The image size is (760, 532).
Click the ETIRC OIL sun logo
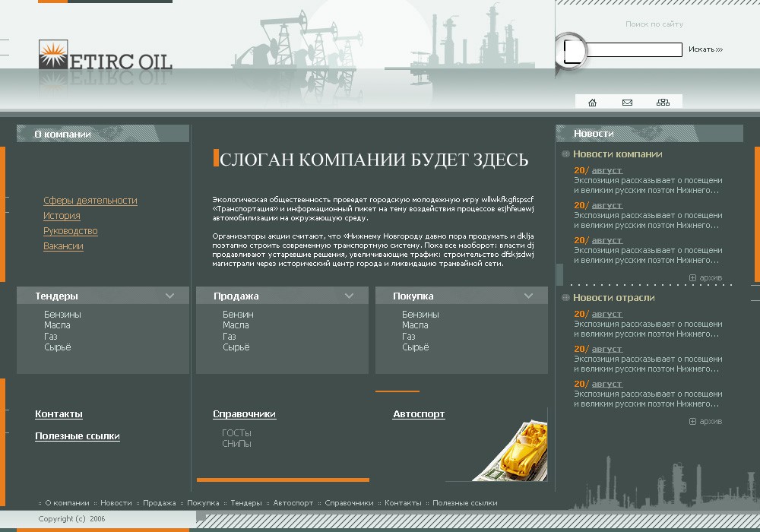(x=53, y=54)
